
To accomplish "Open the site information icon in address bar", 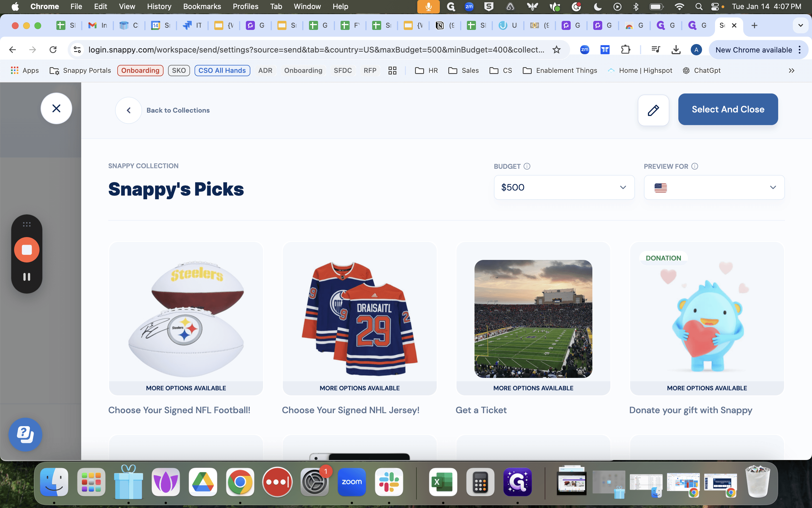I will click(77, 50).
